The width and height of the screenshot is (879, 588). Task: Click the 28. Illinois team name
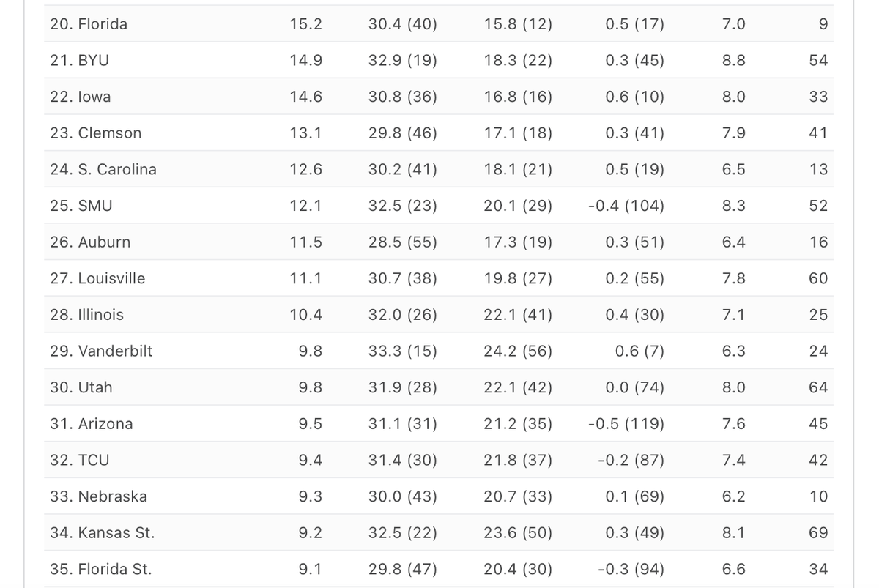86,315
